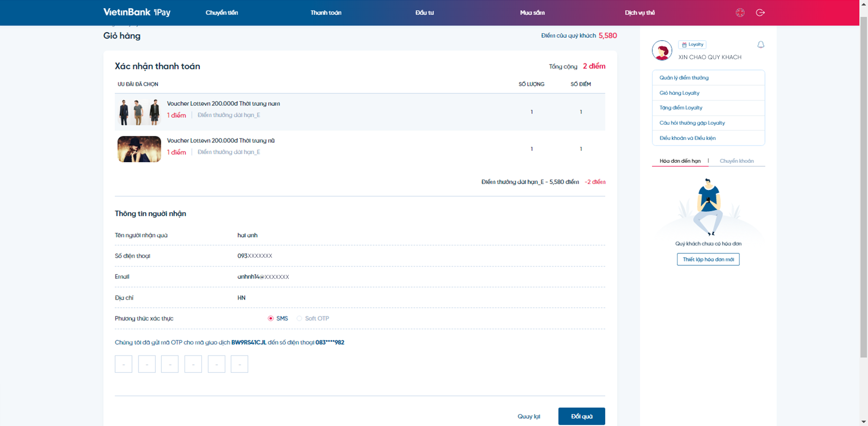Click the men's fashion voucher thumbnail
Screen dimensions: 868x426
139,112
